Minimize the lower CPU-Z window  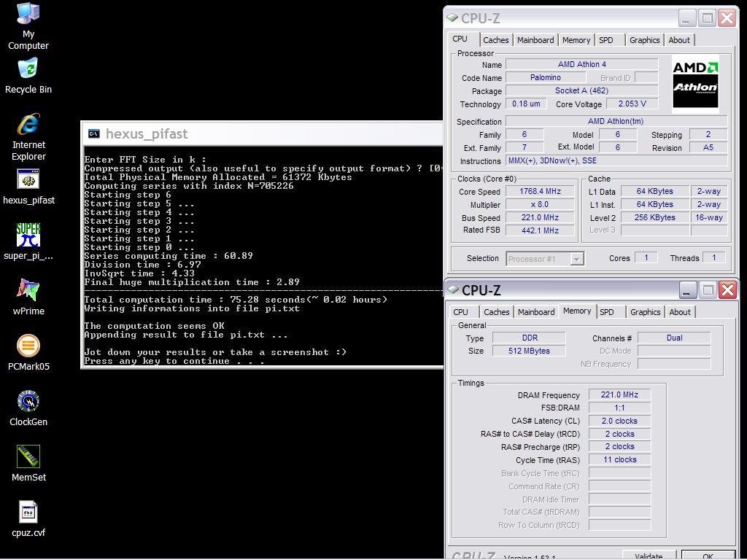coord(687,289)
